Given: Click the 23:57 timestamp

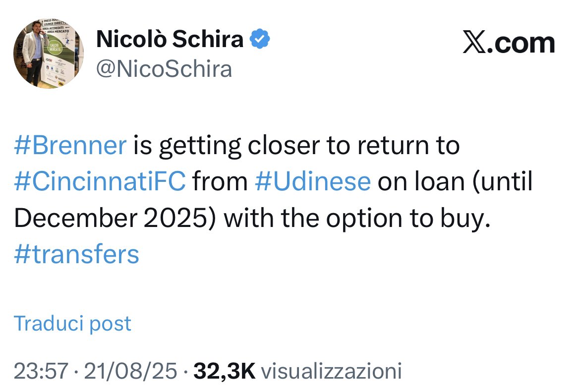Looking at the screenshot, I should [x=42, y=371].
